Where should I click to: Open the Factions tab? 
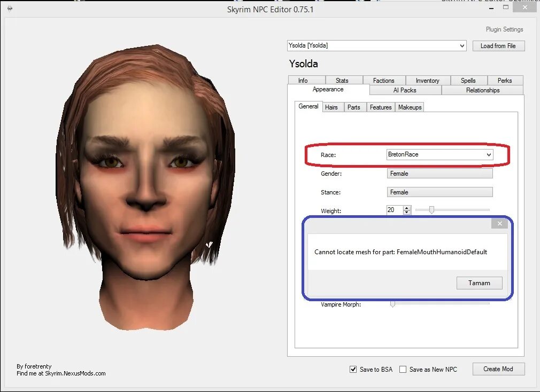click(384, 80)
